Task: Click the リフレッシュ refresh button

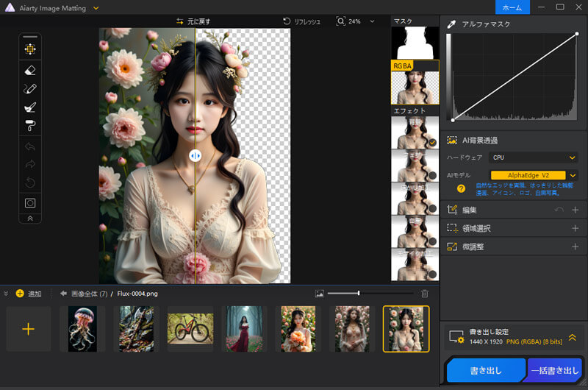Action: 301,21
